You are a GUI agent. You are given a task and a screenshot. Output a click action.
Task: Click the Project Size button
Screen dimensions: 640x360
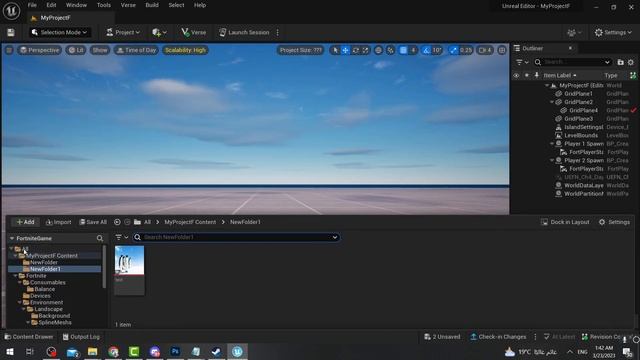click(301, 50)
